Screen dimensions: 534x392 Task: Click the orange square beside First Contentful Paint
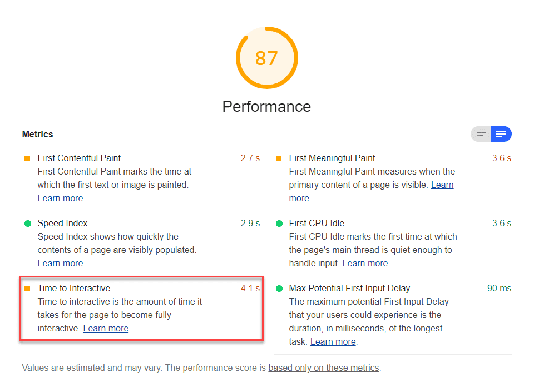tap(27, 158)
